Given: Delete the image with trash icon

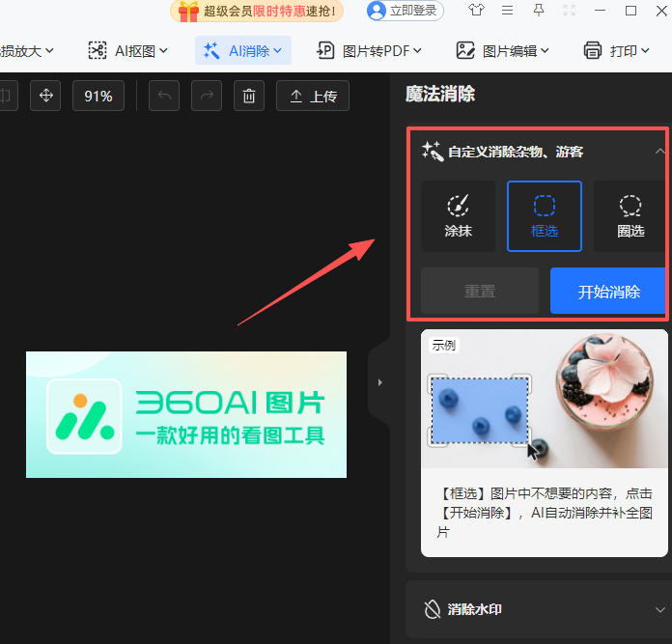Looking at the screenshot, I should point(249,96).
